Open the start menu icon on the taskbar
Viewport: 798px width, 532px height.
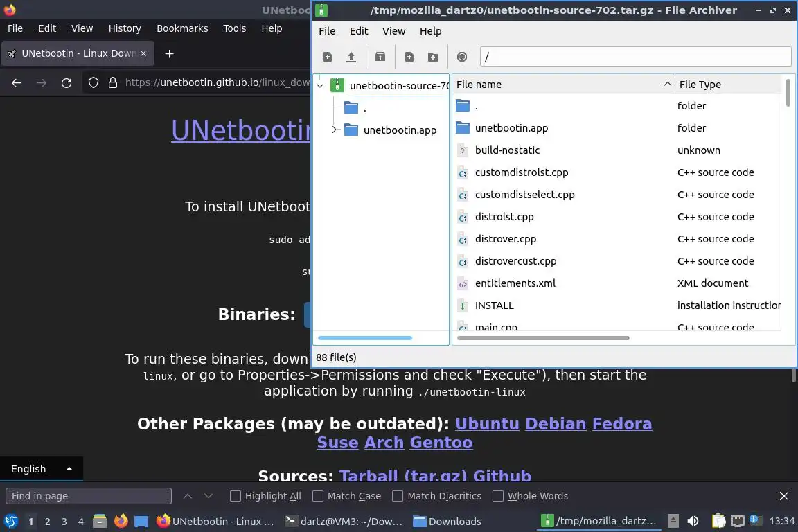click(10, 522)
